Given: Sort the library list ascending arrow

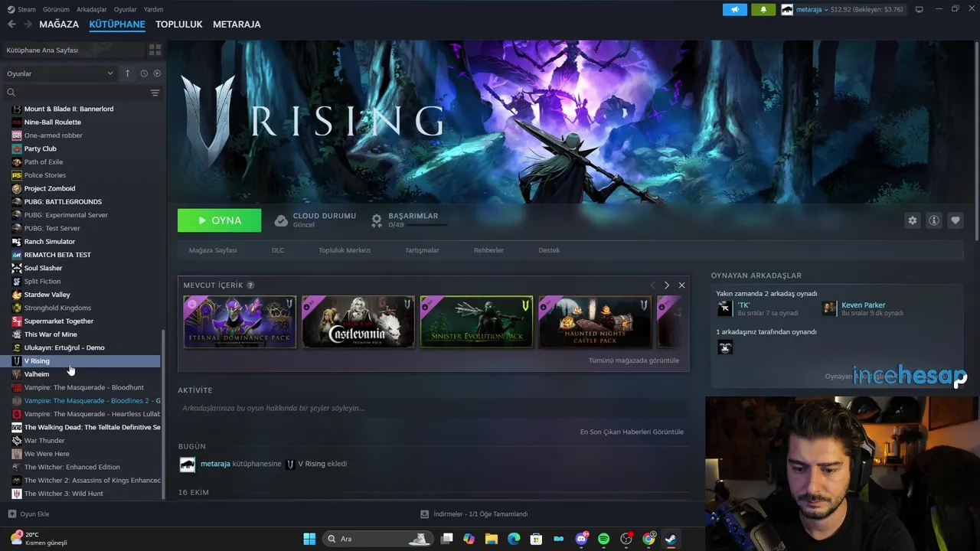Looking at the screenshot, I should pos(128,73).
